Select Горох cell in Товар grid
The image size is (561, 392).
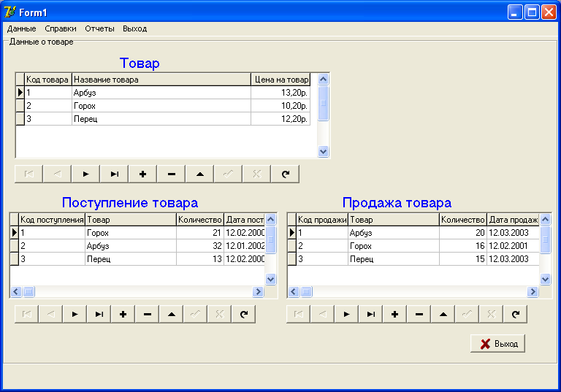click(161, 106)
